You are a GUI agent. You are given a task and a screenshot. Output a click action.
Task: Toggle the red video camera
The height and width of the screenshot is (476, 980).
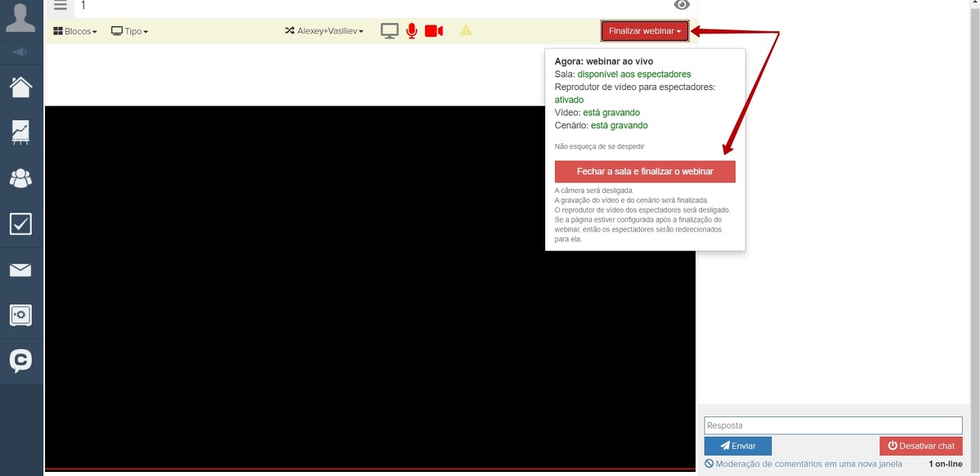pyautogui.click(x=434, y=31)
